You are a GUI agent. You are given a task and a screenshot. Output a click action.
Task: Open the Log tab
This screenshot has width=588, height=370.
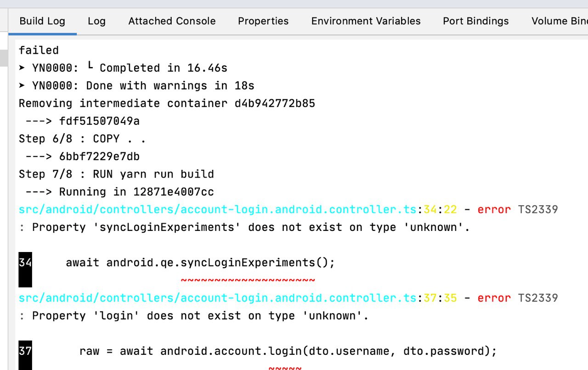click(x=96, y=21)
